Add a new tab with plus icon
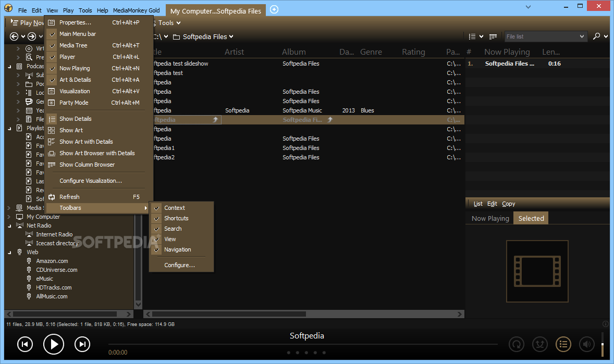The image size is (614, 364). 274,9
